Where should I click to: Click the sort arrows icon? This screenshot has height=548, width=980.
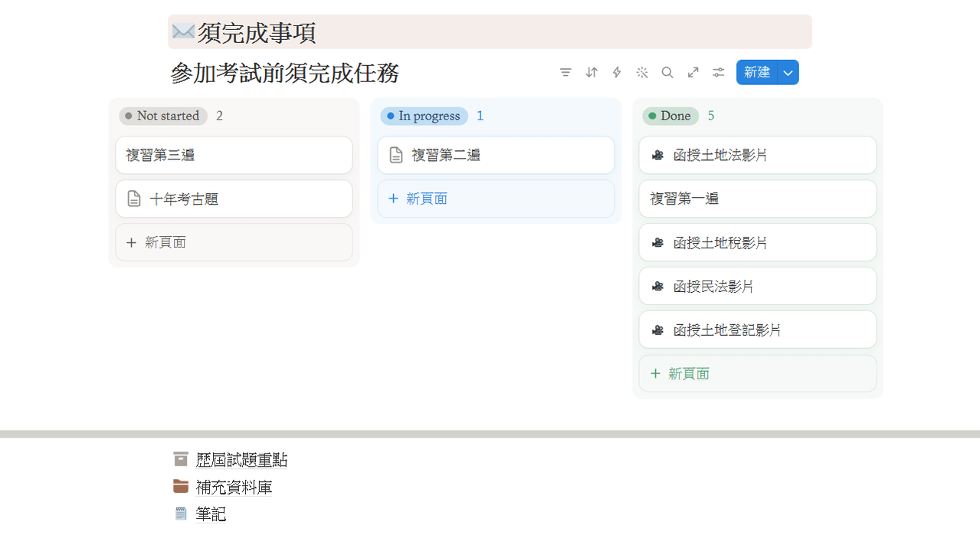click(x=592, y=72)
